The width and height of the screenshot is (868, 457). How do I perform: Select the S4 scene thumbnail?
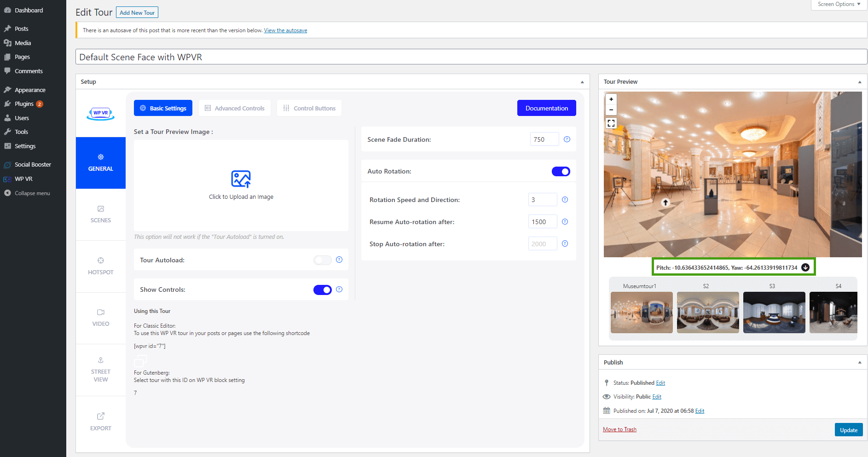point(833,312)
